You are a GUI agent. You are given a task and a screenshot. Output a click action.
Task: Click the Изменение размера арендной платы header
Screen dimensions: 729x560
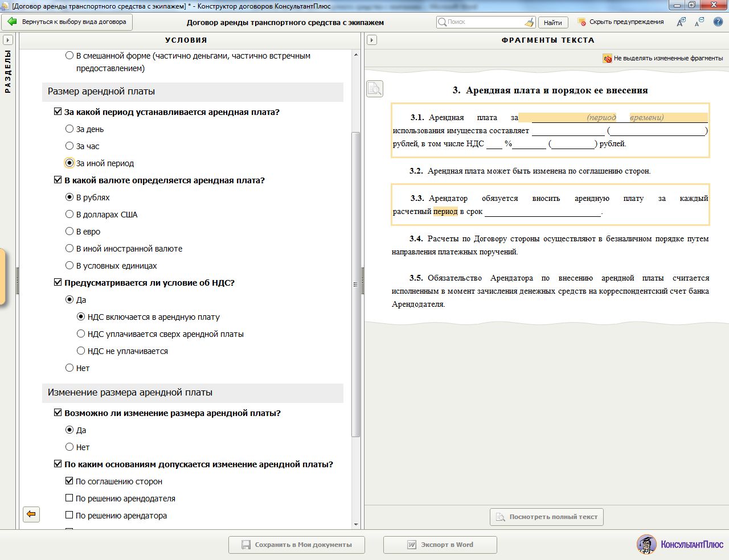193,393
